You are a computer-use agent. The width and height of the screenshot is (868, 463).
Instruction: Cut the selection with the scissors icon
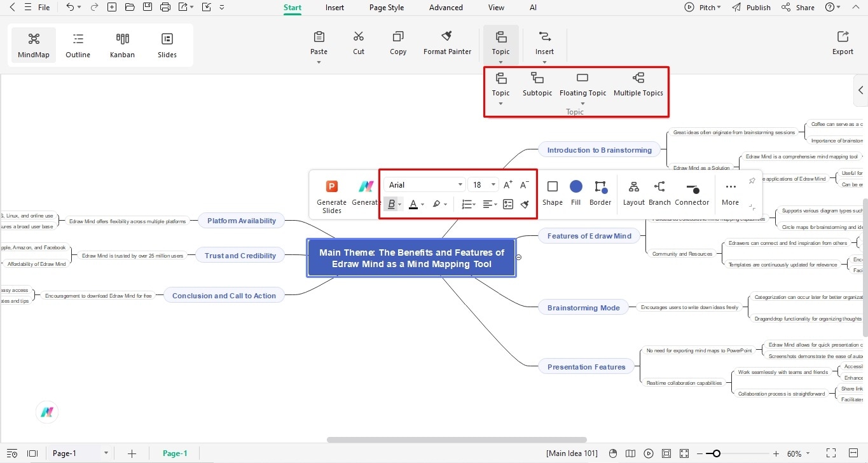pos(359,43)
